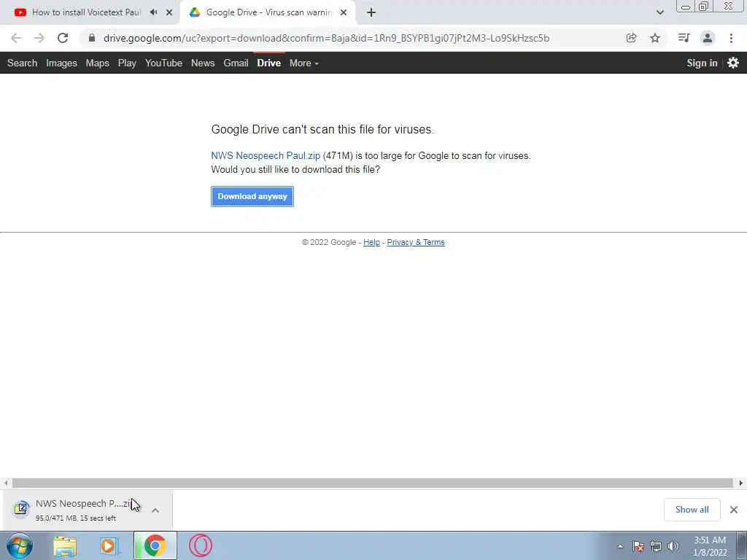Image resolution: width=747 pixels, height=560 pixels.
Task: Open a new tab
Action: click(371, 12)
